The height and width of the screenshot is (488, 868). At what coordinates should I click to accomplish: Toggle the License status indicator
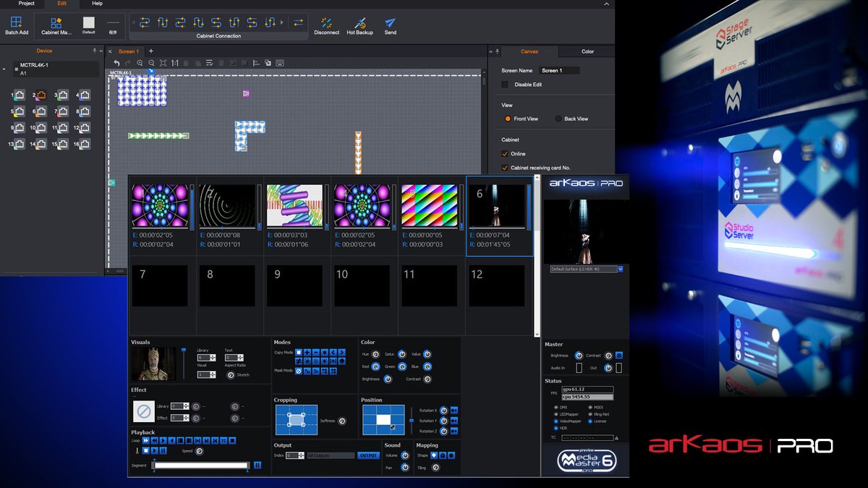590,421
